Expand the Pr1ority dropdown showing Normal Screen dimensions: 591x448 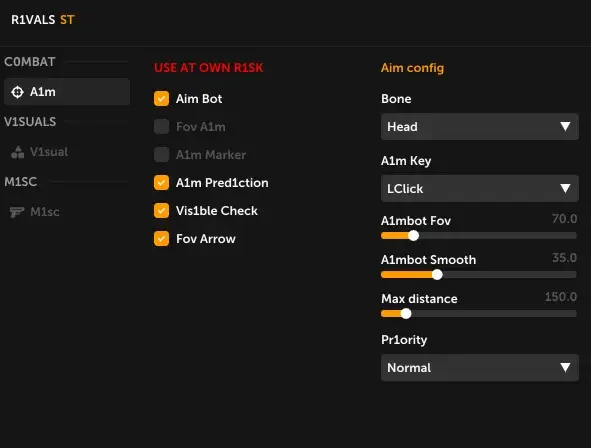click(x=479, y=367)
